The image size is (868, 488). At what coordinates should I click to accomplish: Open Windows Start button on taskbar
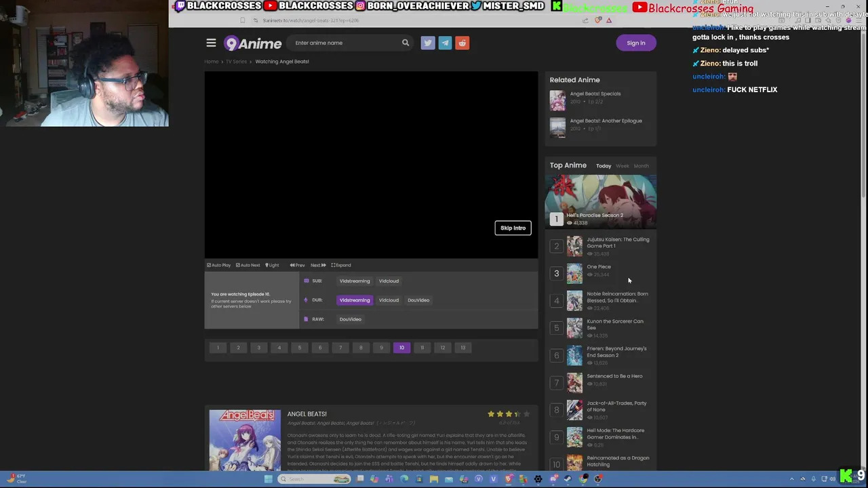pos(268,479)
